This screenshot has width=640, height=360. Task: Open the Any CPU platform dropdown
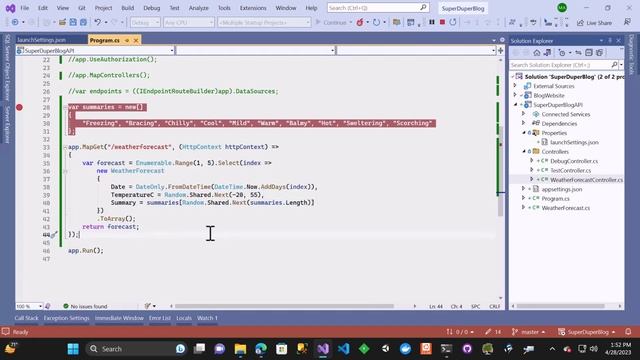pos(189,23)
